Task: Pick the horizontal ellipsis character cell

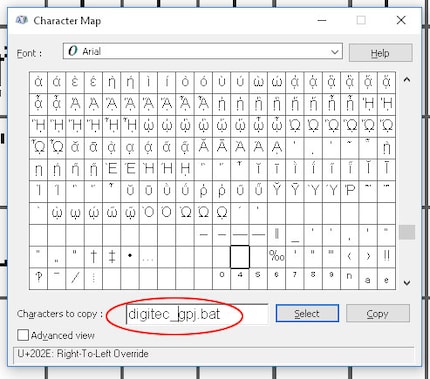Action: click(x=148, y=257)
